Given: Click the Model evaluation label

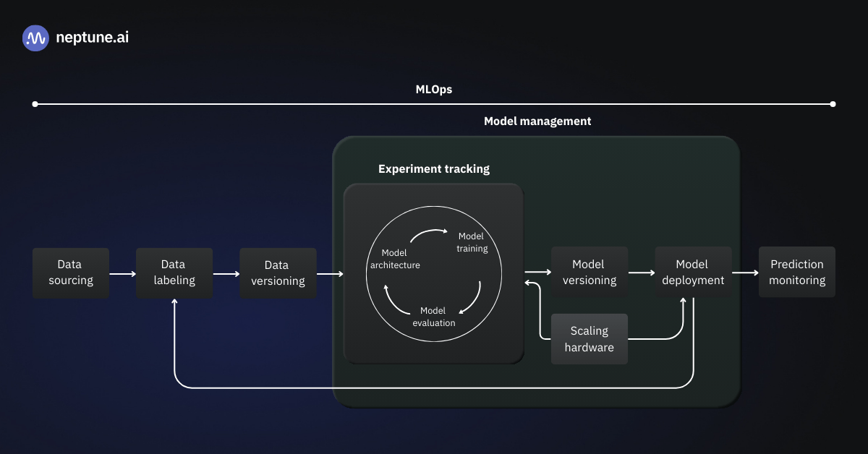Looking at the screenshot, I should click(x=434, y=317).
